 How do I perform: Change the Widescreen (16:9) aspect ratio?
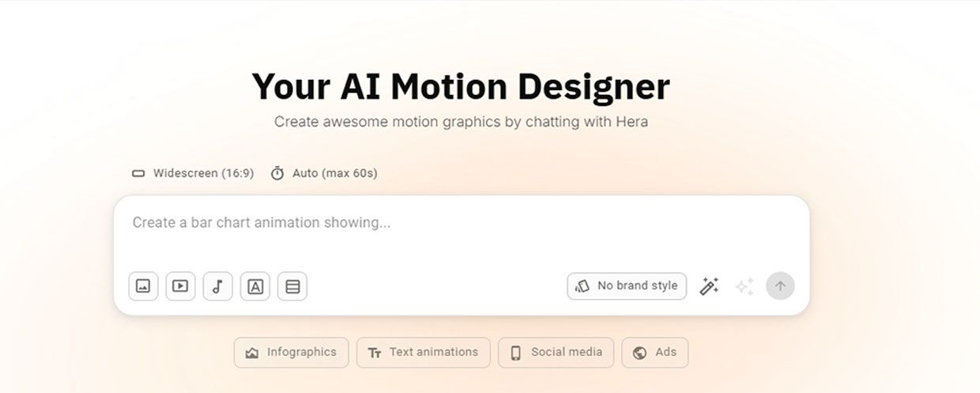pos(193,173)
